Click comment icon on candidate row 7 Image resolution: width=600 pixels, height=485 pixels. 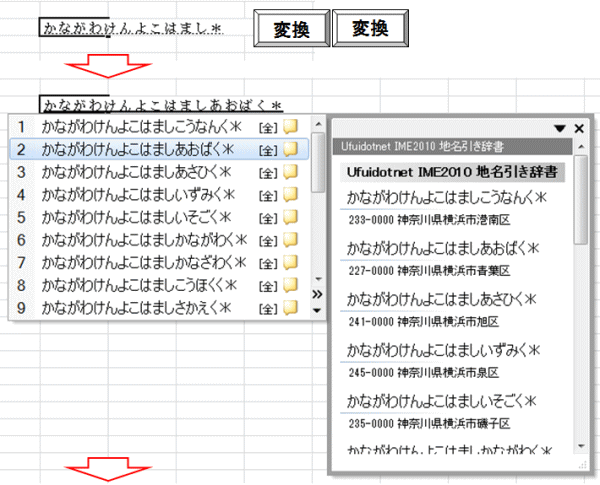coord(290,262)
